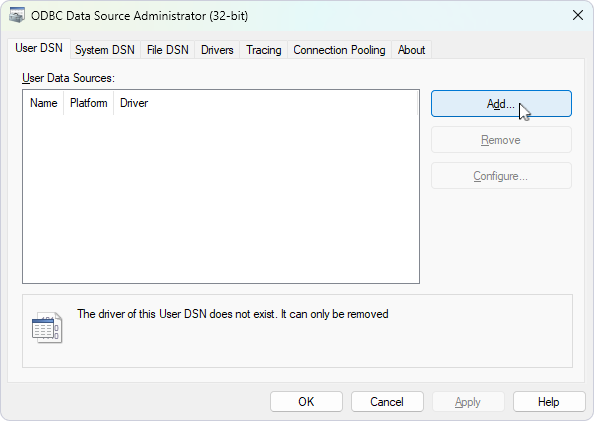The height and width of the screenshot is (421, 594).
Task: Click the 'User Data Sources:' label
Action: [68, 78]
